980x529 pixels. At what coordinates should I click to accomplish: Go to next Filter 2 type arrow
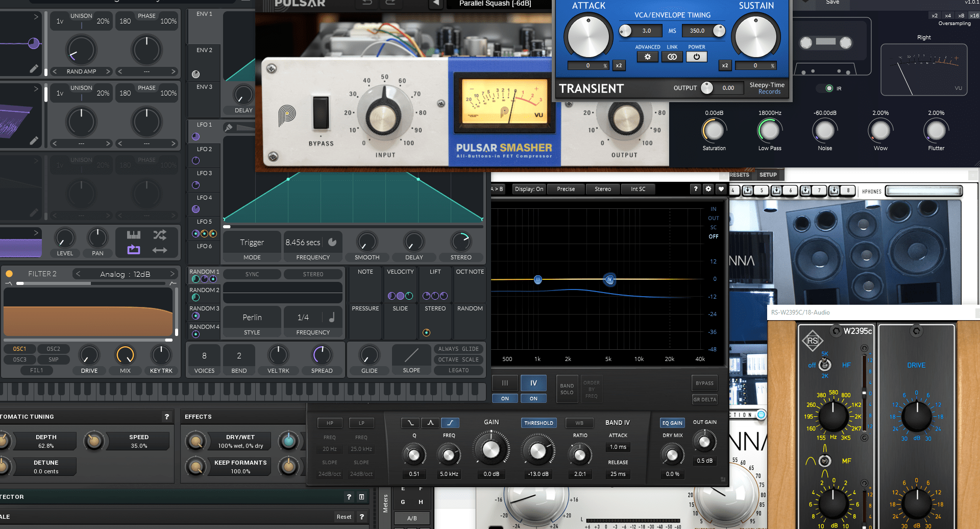[173, 274]
